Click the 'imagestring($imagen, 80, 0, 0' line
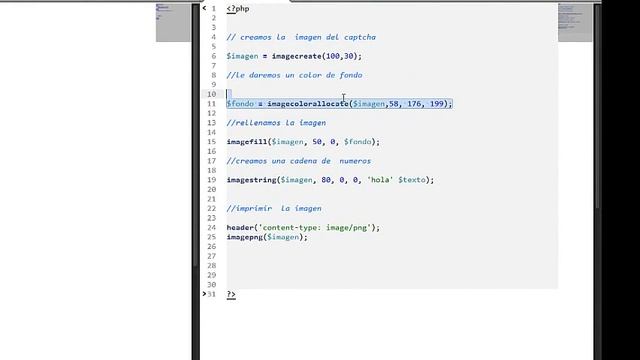 pos(330,180)
